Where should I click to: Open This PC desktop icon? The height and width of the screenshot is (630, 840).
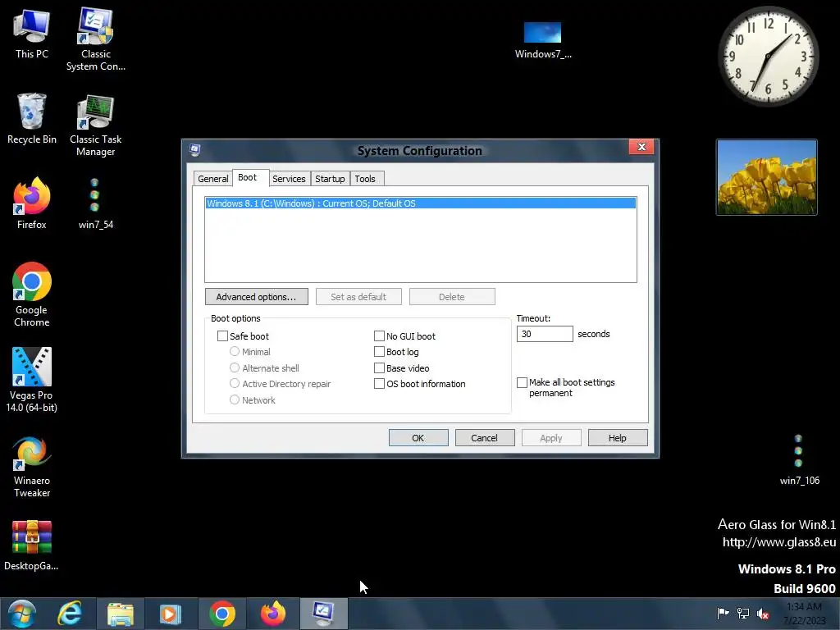point(32,34)
